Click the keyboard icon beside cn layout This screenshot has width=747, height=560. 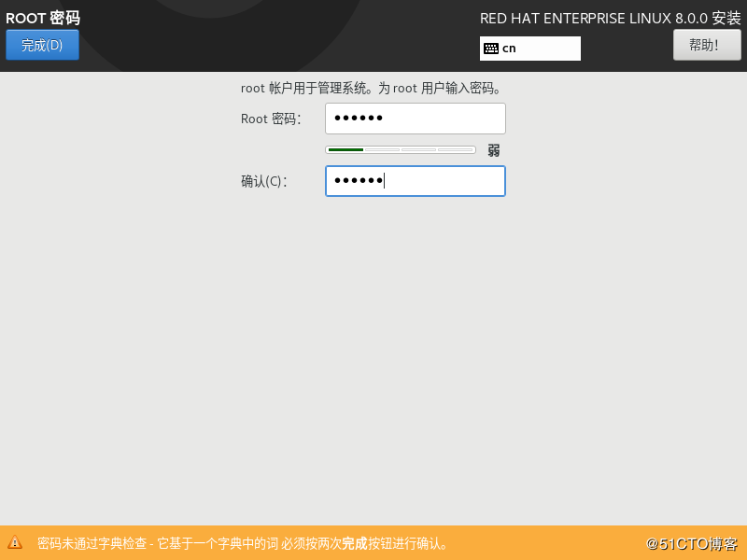[x=492, y=48]
